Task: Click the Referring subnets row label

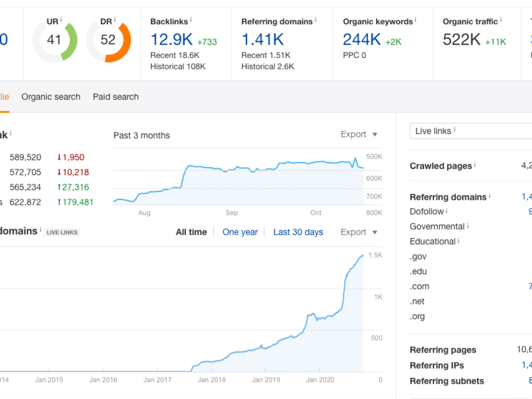Action: pyautogui.click(x=447, y=381)
